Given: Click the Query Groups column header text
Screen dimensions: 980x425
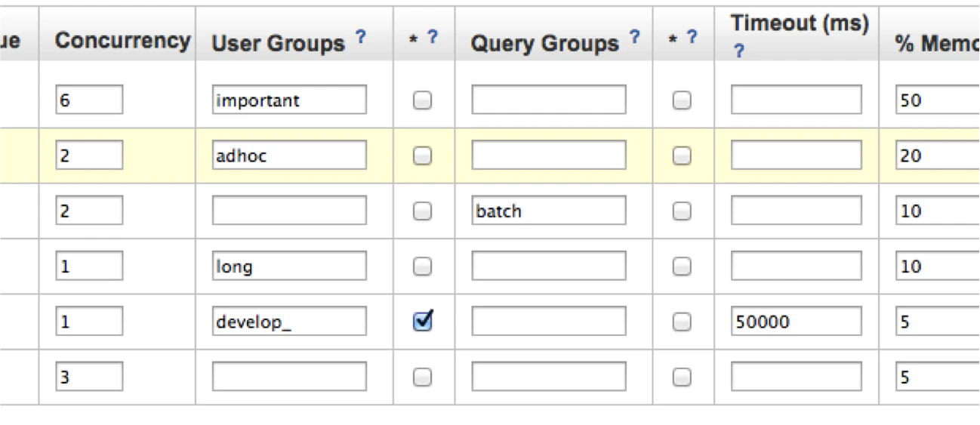Looking at the screenshot, I should click(544, 44).
